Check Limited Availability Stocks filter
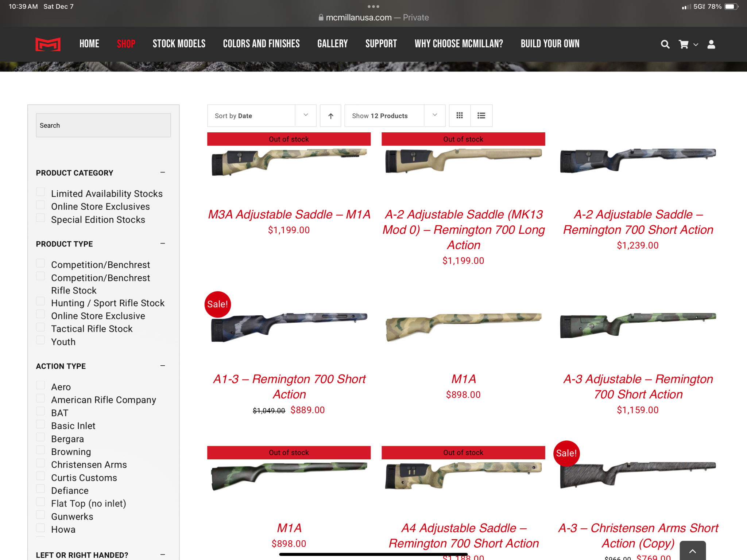The height and width of the screenshot is (560, 747). coord(40,192)
